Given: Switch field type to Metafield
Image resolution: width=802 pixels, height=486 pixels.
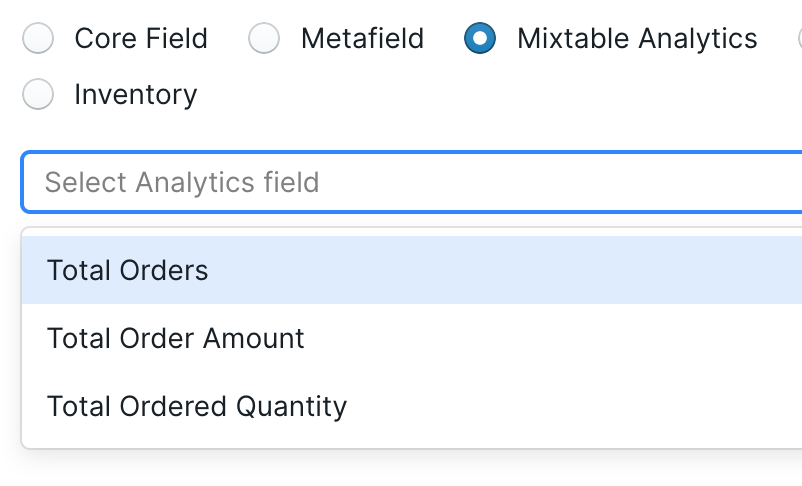Looking at the screenshot, I should [264, 39].
